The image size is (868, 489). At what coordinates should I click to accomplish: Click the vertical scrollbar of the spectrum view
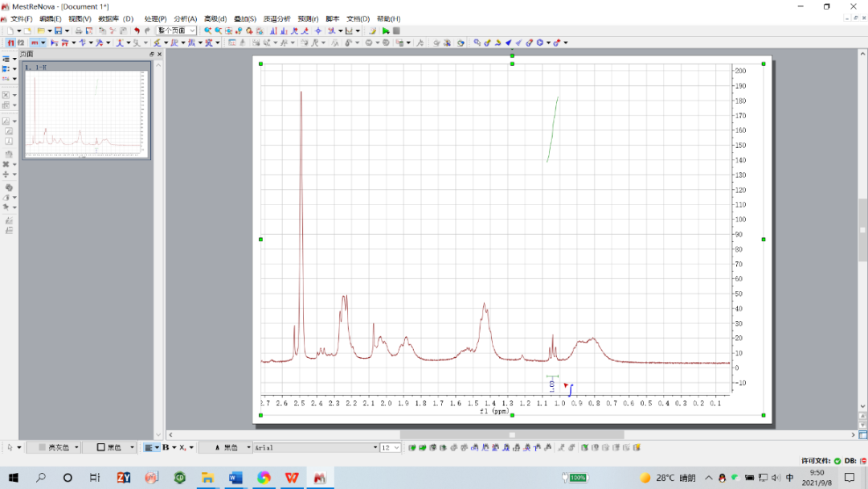point(862,230)
